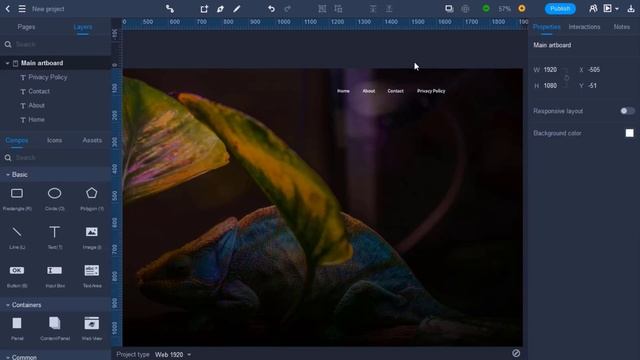Click the bring forward icon
Viewport: 640px width, 360px height.
tap(373, 9)
